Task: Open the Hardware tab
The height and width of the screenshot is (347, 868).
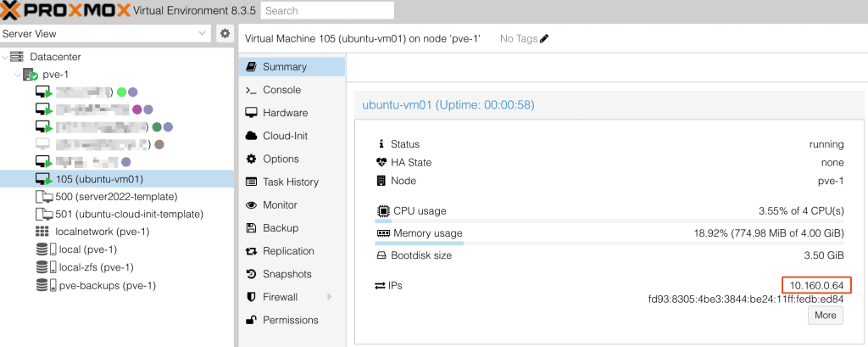Action: point(292,113)
